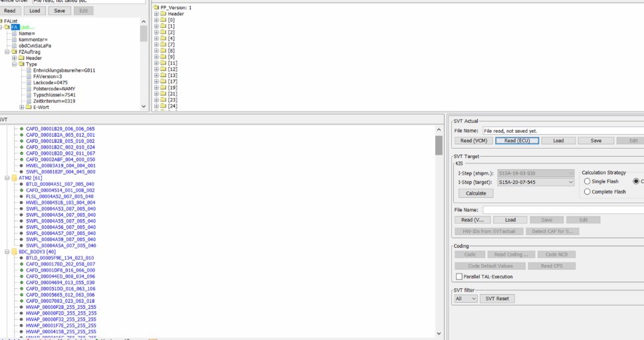
Task: Click SVT Target File Name field
Action: [563, 210]
